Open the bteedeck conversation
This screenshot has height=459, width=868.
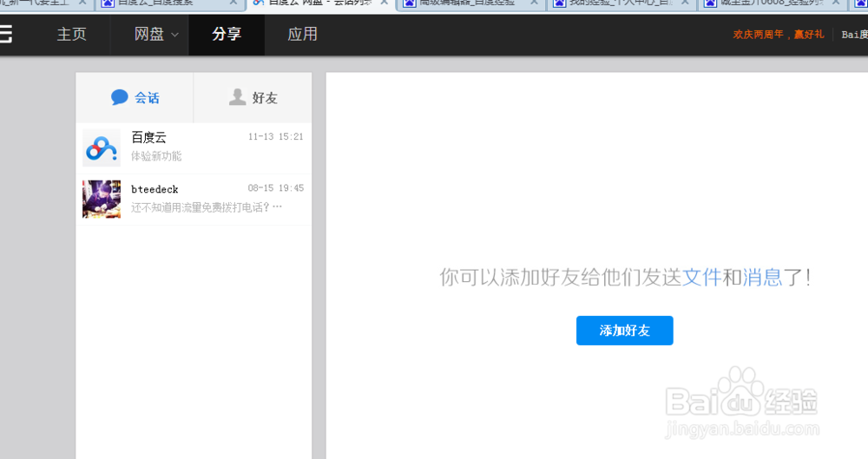click(194, 200)
